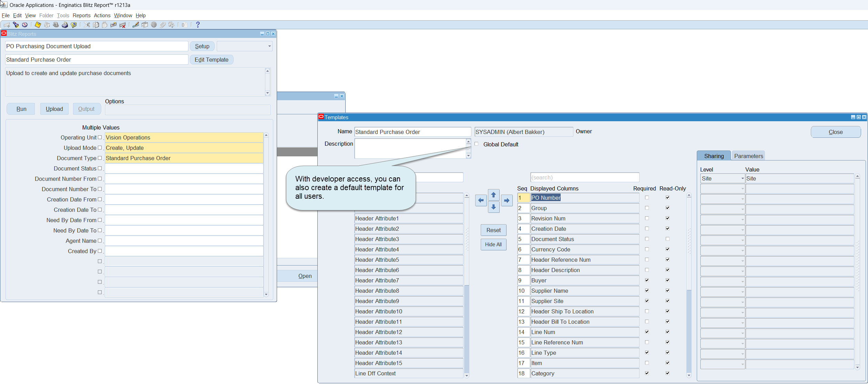Click the right arrow to display column
Viewport: 868px width, 384px height.
[x=507, y=200]
